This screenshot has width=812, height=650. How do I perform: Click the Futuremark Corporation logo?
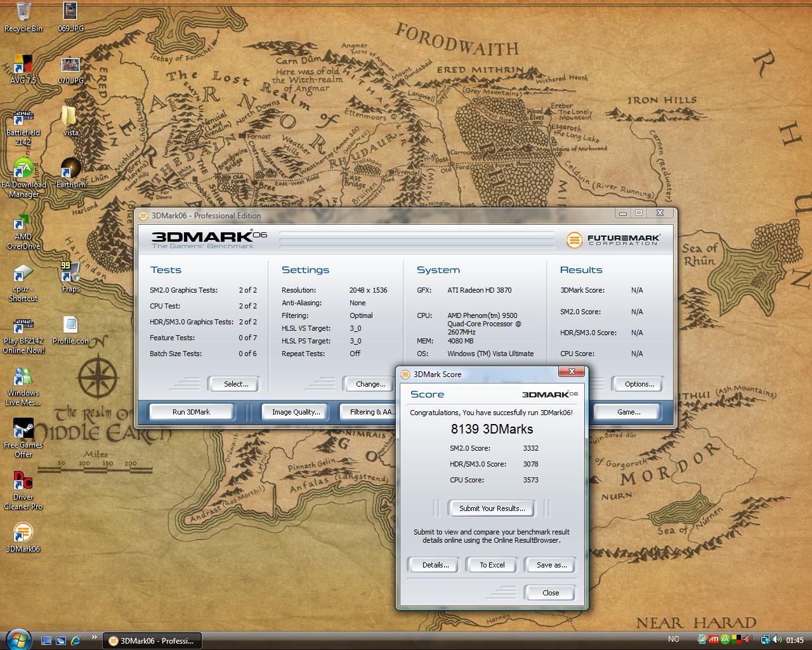coord(613,240)
